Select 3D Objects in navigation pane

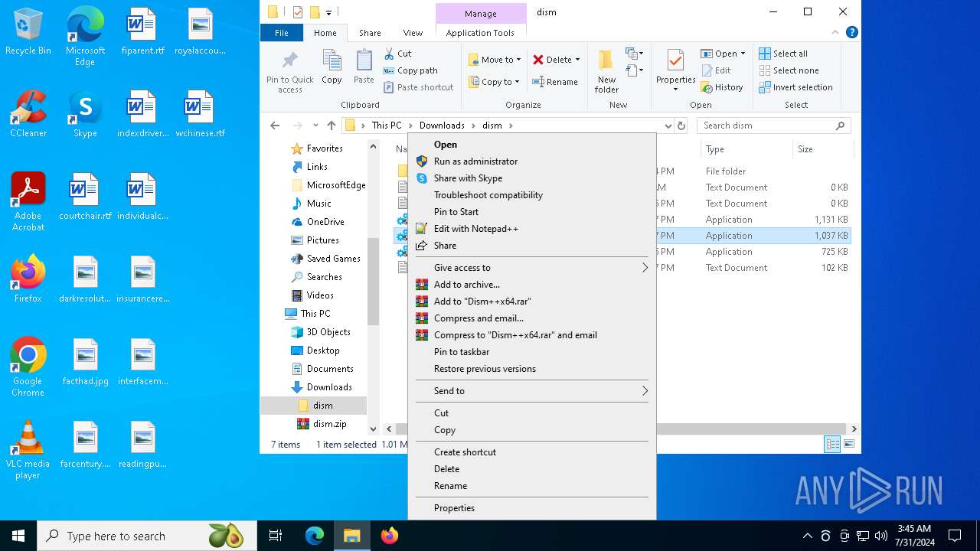328,332
